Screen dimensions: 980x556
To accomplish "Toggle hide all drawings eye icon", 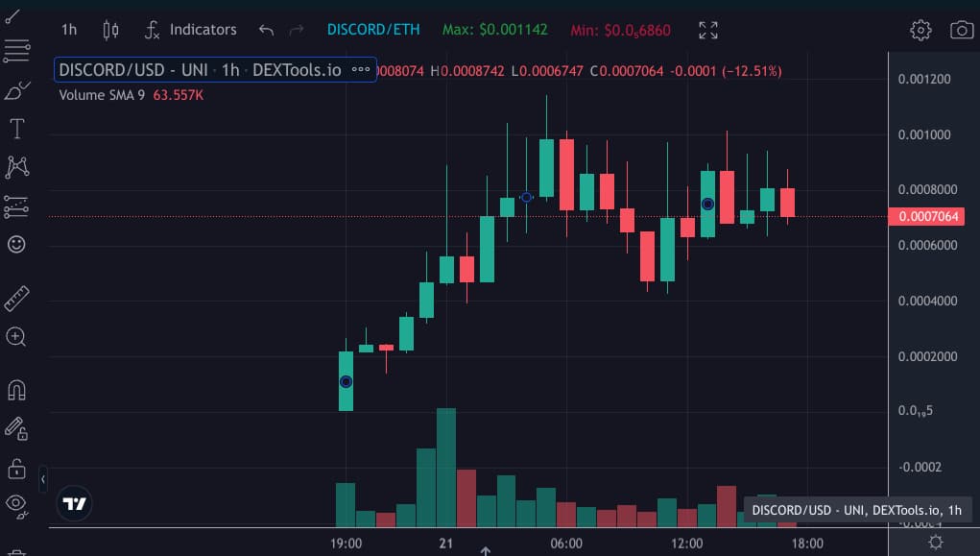I will (17, 505).
